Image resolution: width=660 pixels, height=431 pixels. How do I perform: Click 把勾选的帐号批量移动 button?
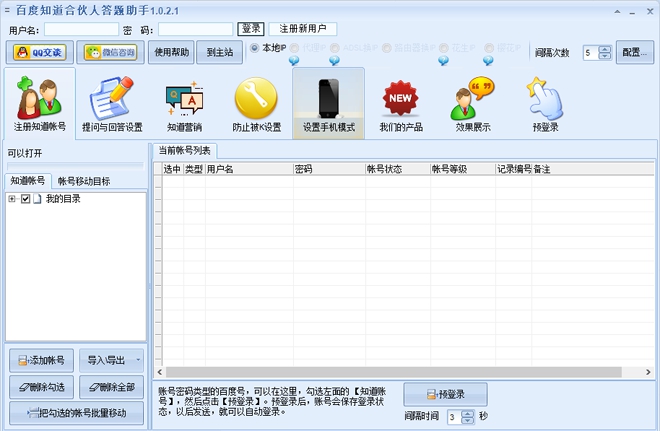tap(76, 413)
